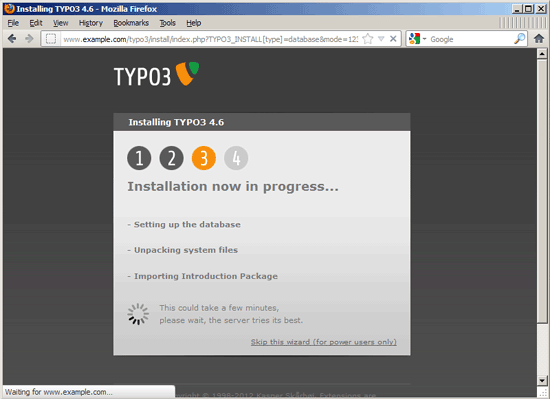Expand the URL history dropdown arrow

coord(381,39)
